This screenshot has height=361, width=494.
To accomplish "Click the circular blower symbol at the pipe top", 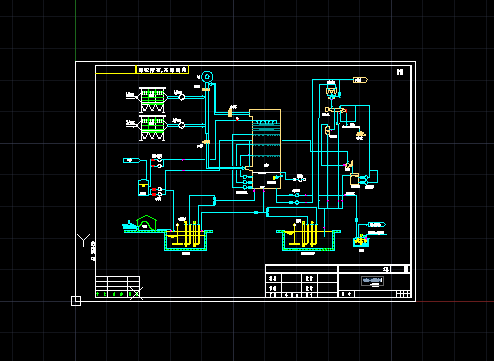I will 207,77.
